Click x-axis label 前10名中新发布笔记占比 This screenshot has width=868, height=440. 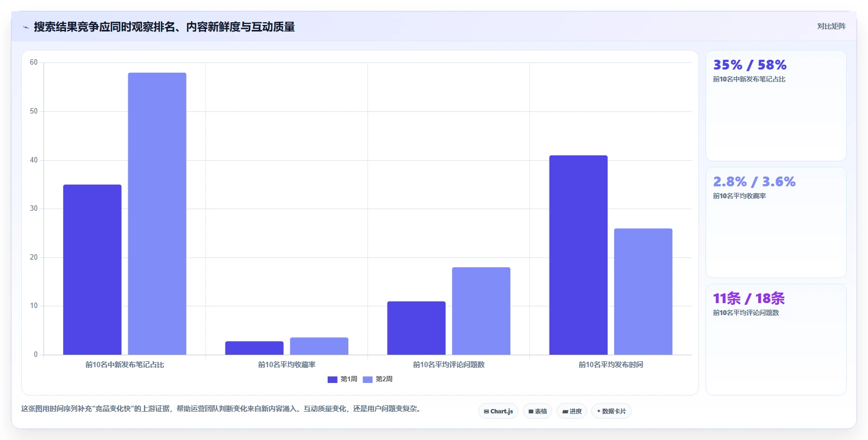click(x=124, y=364)
